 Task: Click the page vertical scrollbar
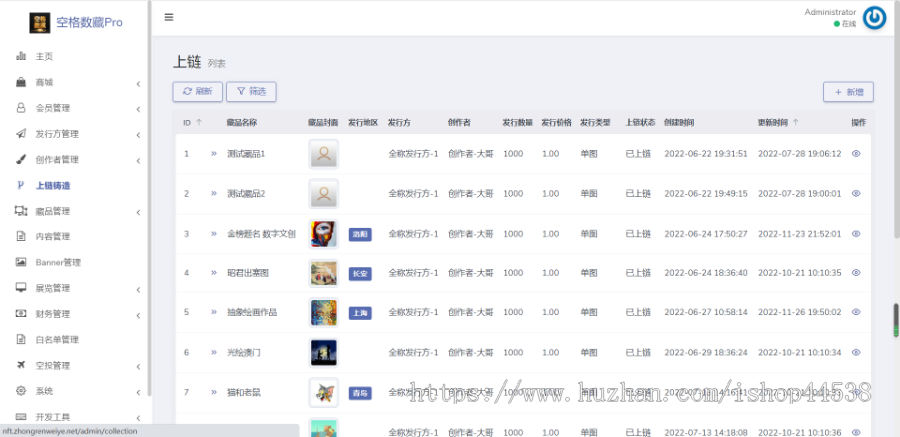tap(897, 119)
